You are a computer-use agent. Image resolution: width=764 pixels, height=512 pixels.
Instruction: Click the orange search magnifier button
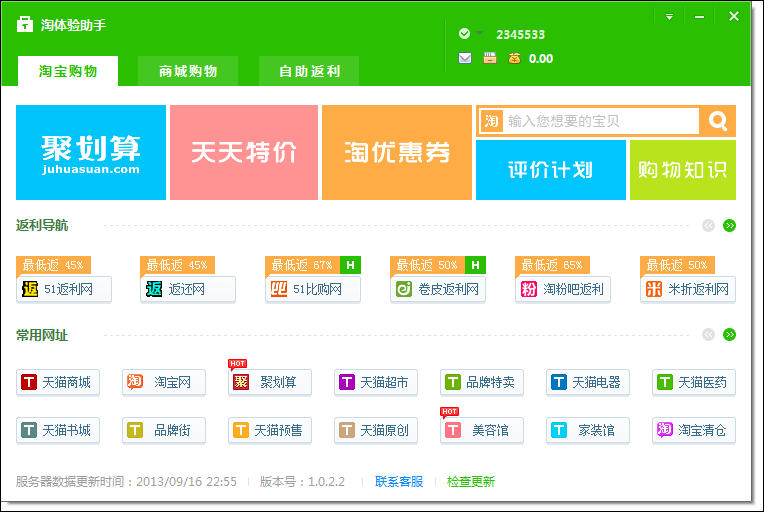tap(718, 121)
